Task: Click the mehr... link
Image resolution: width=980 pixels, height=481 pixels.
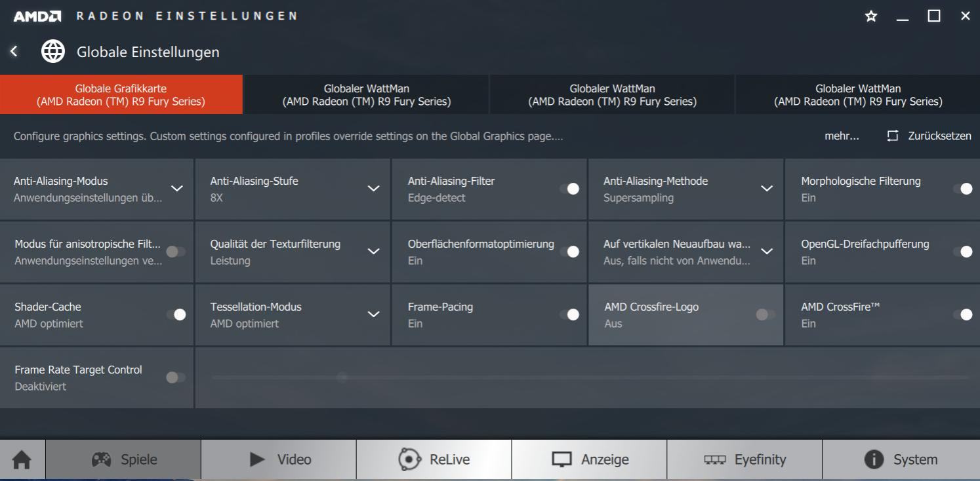Action: 842,136
